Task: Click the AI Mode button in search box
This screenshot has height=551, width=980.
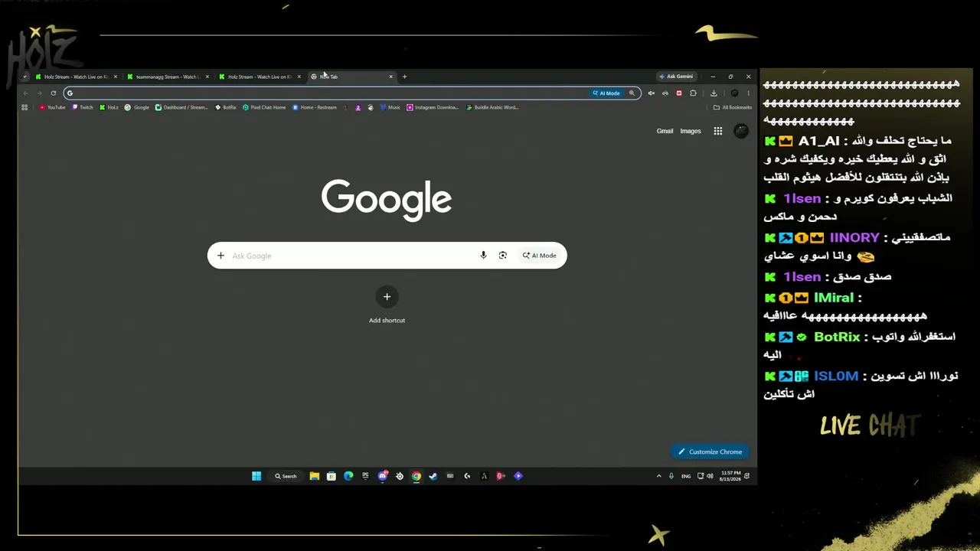Action: [x=540, y=256]
